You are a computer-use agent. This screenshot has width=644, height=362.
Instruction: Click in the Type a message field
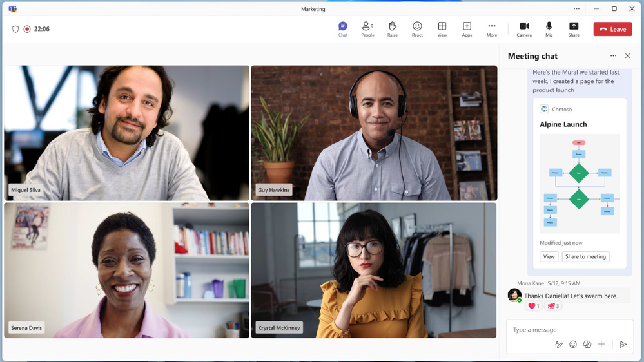(570, 330)
